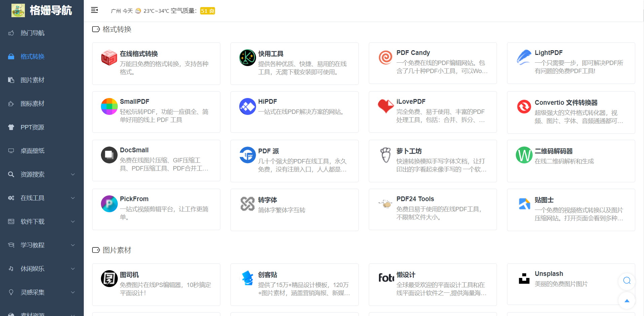644x316 pixels.
Task: Open the PickFrom title link
Action: (x=134, y=199)
